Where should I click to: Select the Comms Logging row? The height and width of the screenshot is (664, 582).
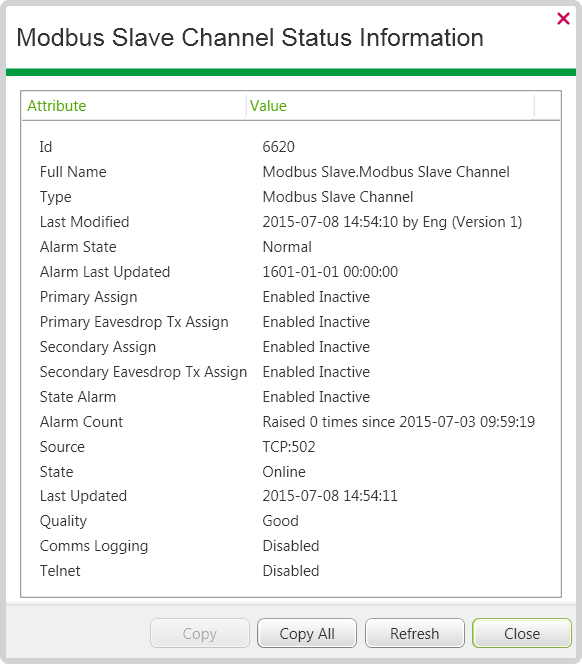[291, 546]
